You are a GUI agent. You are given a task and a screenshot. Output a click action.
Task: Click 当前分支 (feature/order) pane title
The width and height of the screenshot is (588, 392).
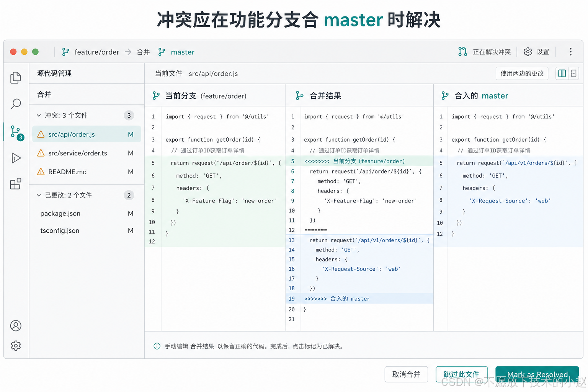206,96
